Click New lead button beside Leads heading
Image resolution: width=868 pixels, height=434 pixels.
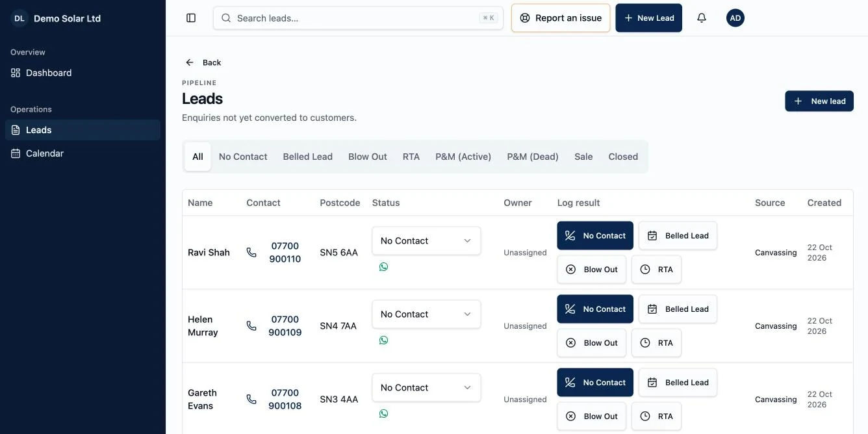pyautogui.click(x=819, y=101)
